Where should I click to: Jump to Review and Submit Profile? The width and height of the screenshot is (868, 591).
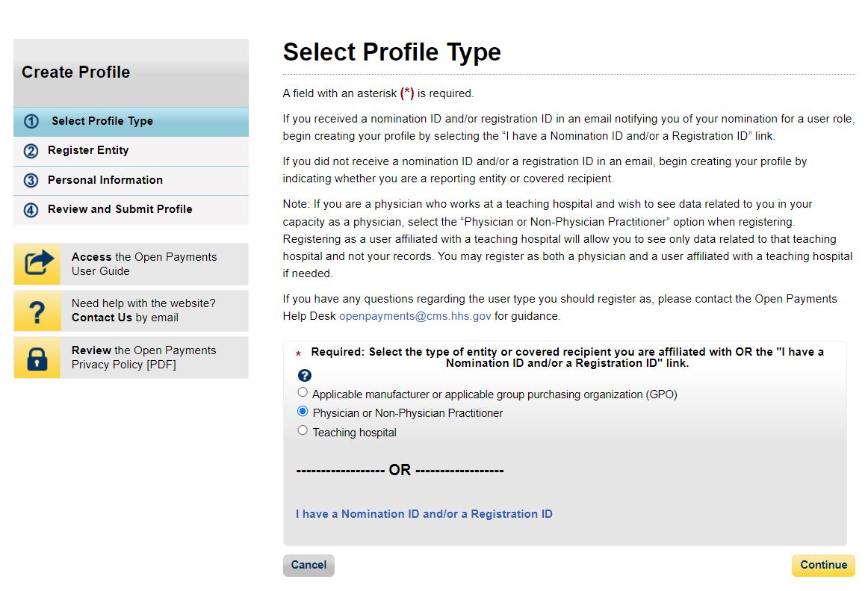click(x=120, y=209)
